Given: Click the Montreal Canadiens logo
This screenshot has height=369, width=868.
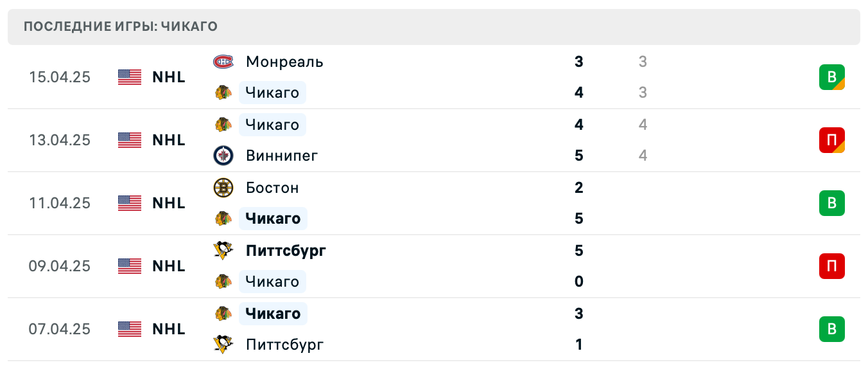Looking at the screenshot, I should [223, 62].
